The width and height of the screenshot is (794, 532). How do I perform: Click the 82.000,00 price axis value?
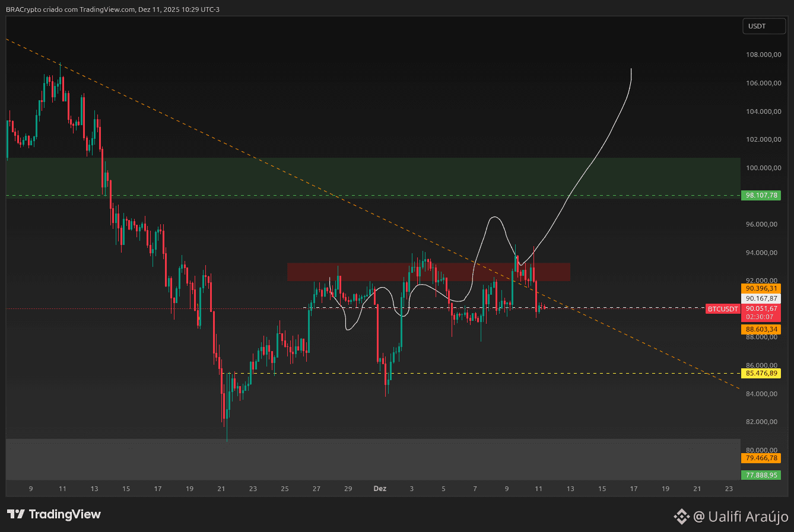tap(763, 422)
